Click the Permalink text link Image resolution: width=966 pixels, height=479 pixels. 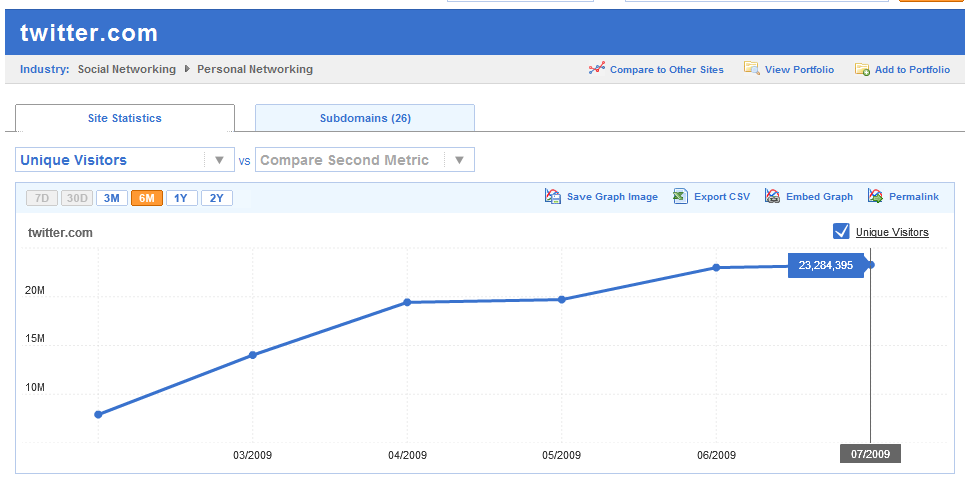coord(914,197)
